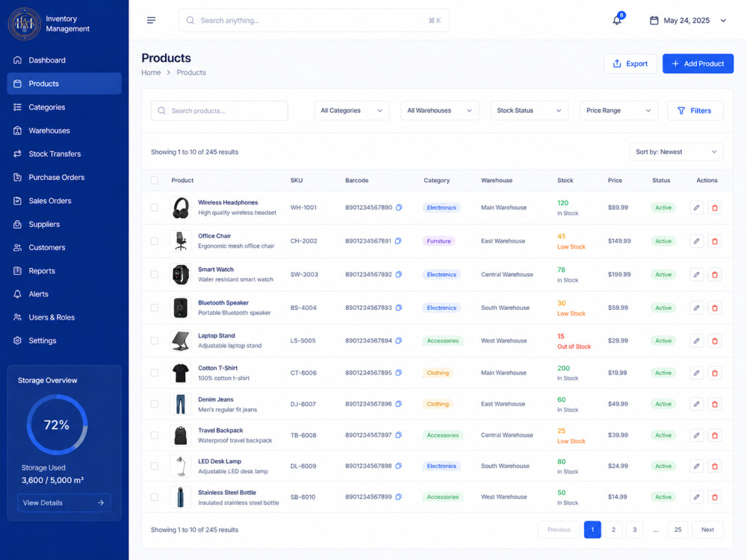This screenshot has height=560, width=747.
Task: Edit the Cotton T-Shirt product
Action: 696,373
